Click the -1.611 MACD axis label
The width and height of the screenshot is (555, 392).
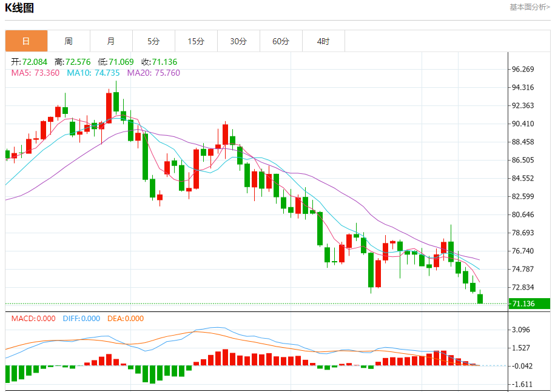[522, 385]
